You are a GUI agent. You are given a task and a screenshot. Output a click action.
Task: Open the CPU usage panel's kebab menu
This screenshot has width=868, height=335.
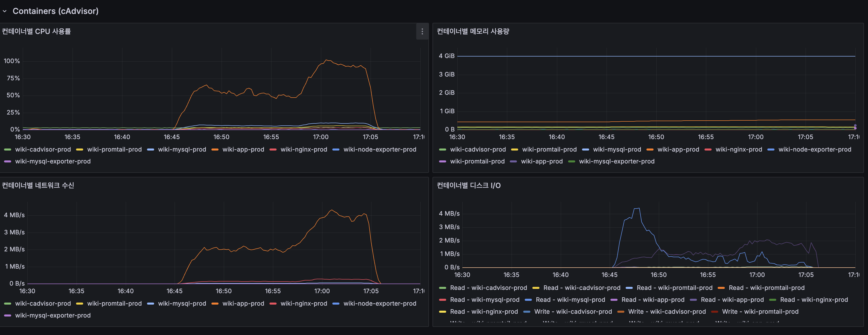pos(422,31)
